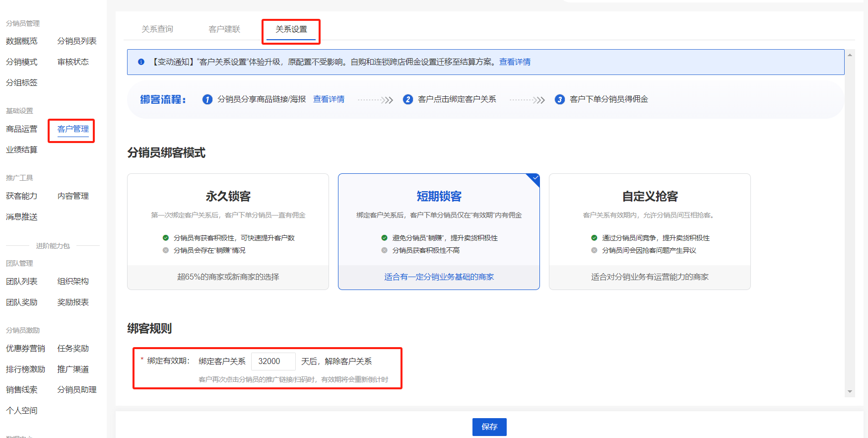Viewport: 868px width, 438px height.
Task: Select 客户管理 in the sidebar
Action: coord(73,129)
